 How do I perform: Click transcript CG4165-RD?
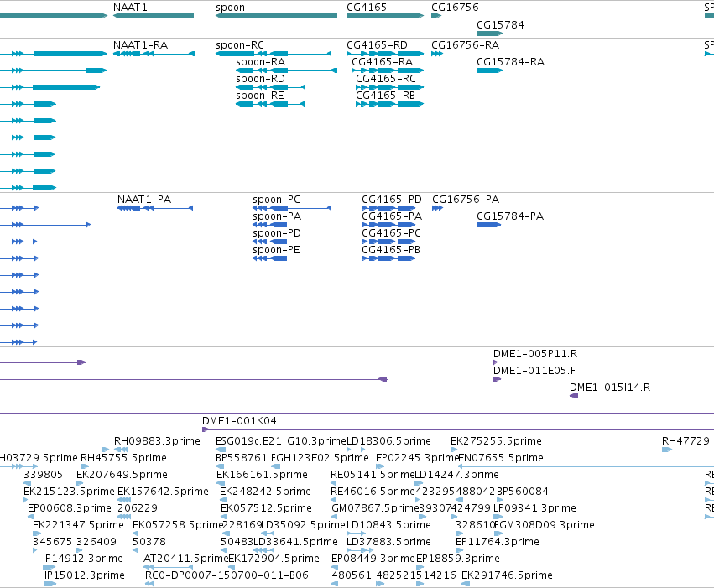pos(377,45)
